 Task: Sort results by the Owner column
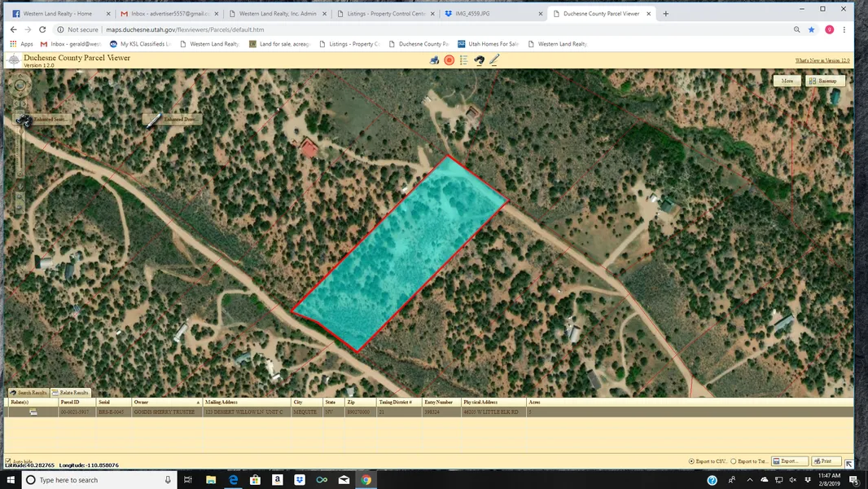(166, 403)
